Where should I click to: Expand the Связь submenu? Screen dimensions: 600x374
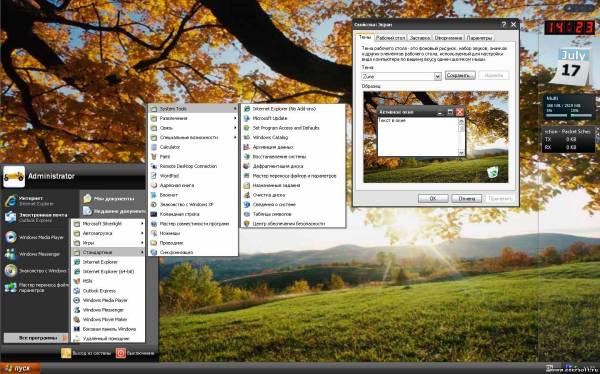[193, 128]
